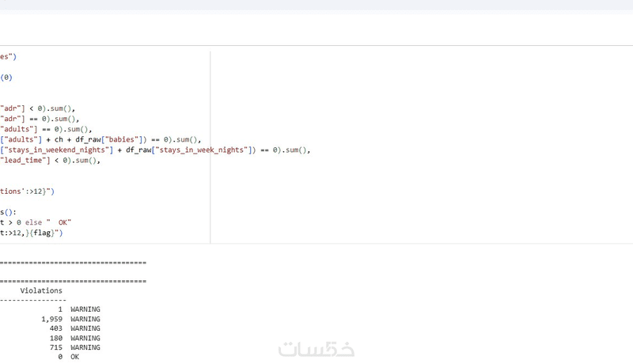Click the Violations header in output
The image size is (633, 364).
(x=41, y=290)
